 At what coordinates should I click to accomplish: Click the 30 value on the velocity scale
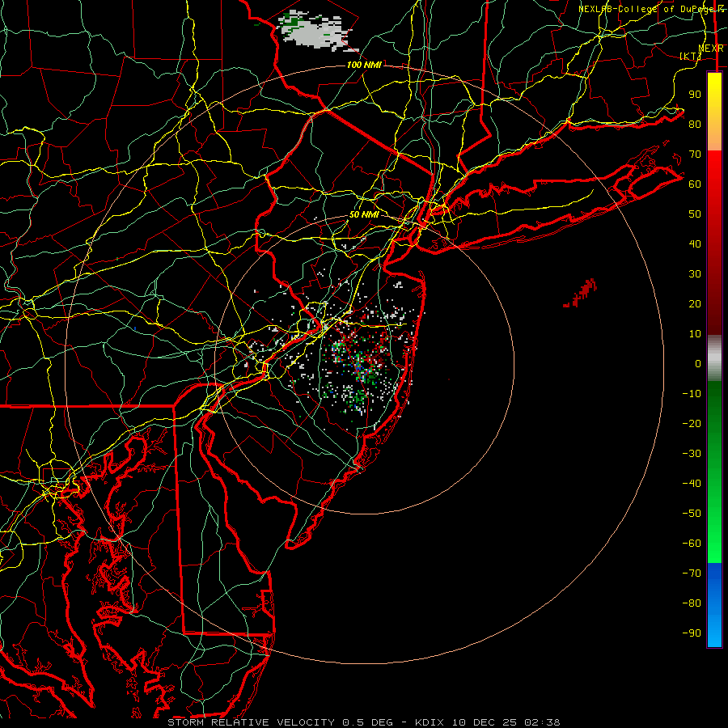(x=695, y=274)
